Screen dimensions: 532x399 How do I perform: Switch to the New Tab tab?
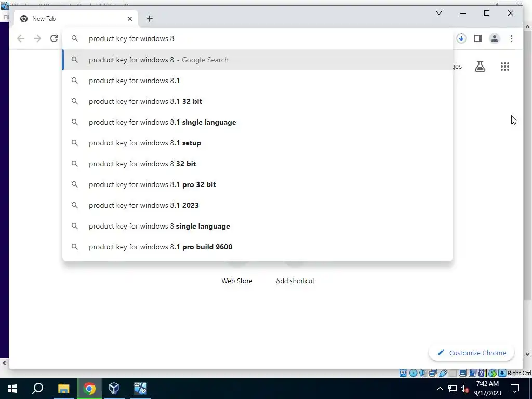click(76, 19)
